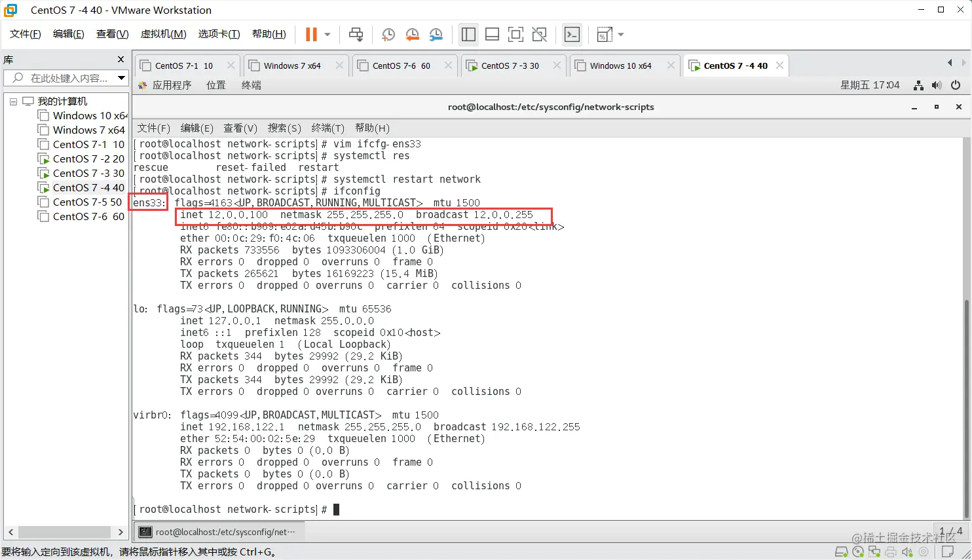Select CentOS 7 -2 20 in the library
This screenshot has width=972, height=560.
tap(81, 159)
